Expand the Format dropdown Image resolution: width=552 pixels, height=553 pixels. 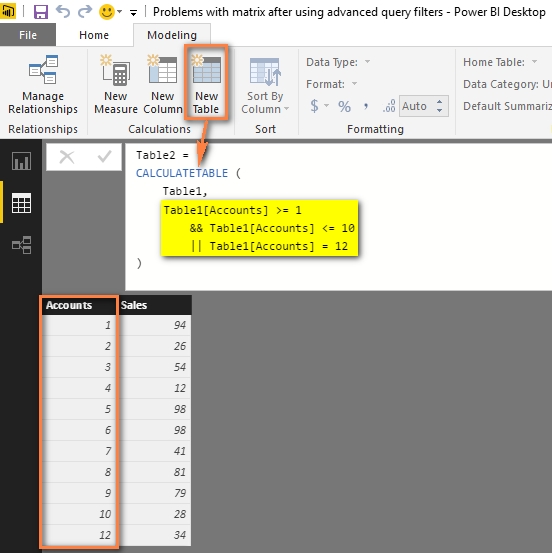click(x=354, y=84)
